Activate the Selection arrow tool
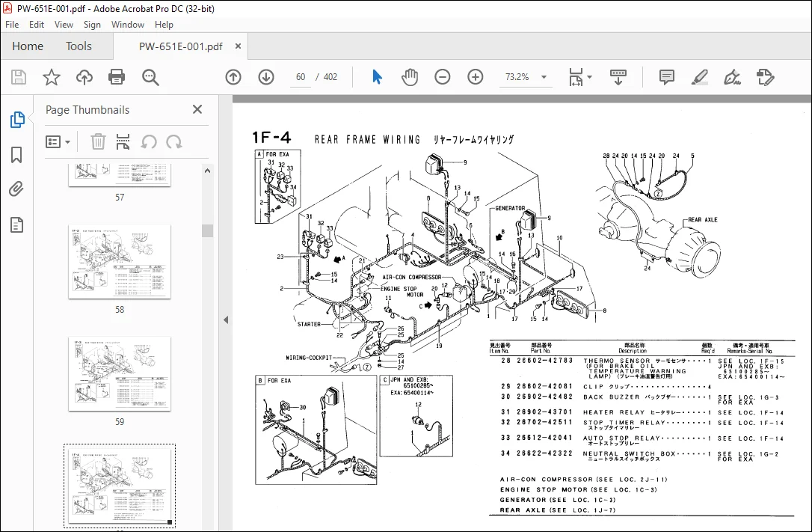Screen dimensions: 812x532 (377, 77)
